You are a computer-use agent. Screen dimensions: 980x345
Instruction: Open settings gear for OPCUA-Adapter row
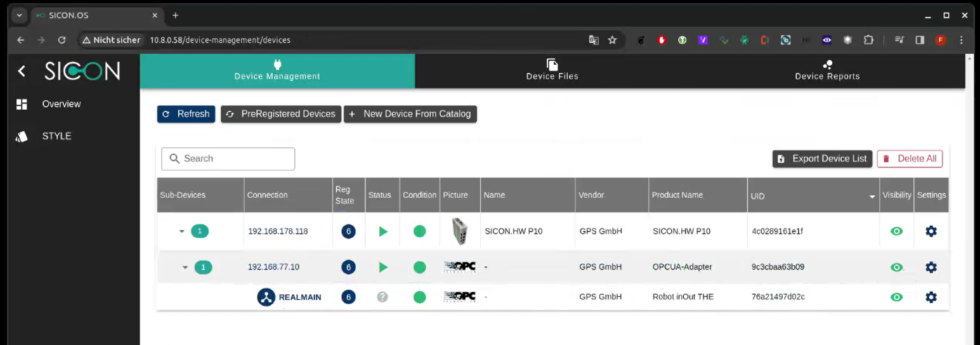click(x=931, y=268)
